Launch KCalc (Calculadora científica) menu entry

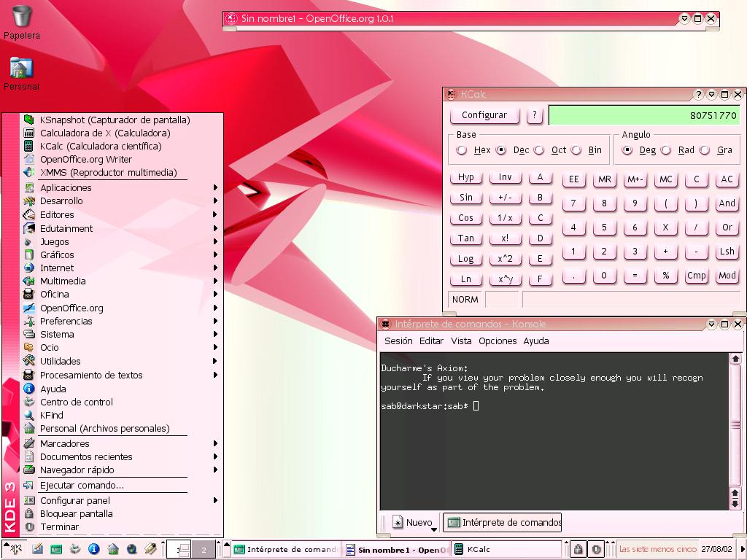click(x=101, y=146)
